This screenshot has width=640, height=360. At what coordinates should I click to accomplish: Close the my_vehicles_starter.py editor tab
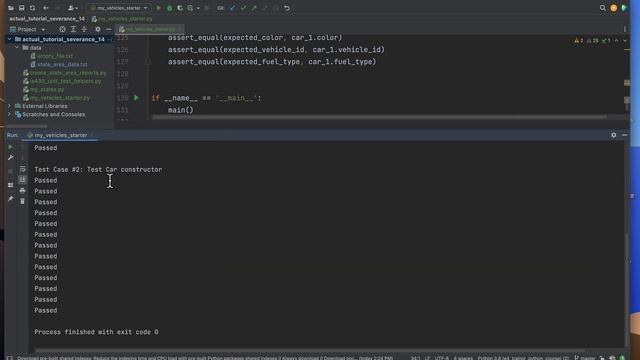click(180, 29)
